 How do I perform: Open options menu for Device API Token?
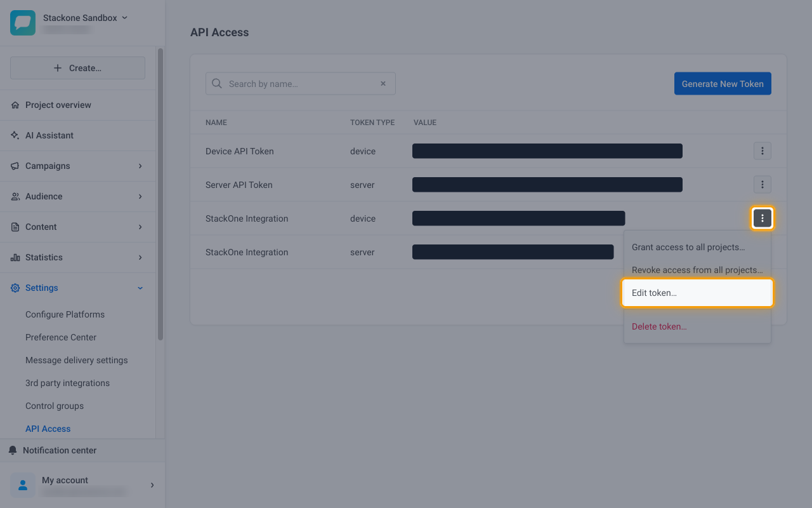pyautogui.click(x=763, y=151)
